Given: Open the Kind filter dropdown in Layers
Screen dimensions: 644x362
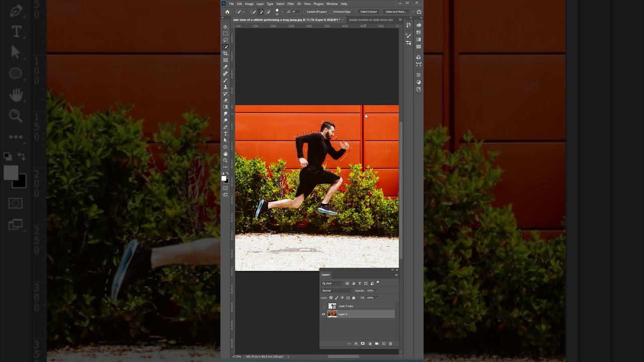Looking at the screenshot, I should coord(332,284).
